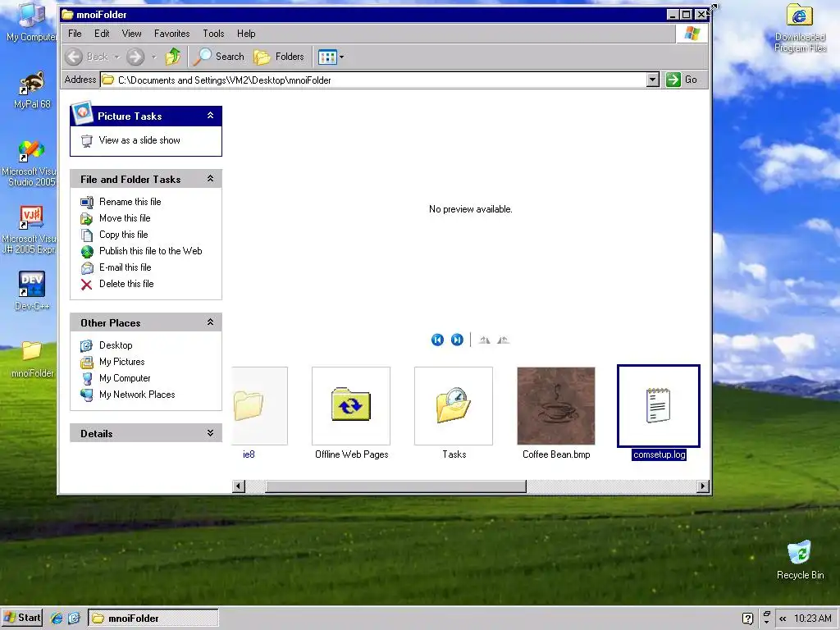
Task: Select the Offline Web Pages folder
Action: tap(351, 405)
